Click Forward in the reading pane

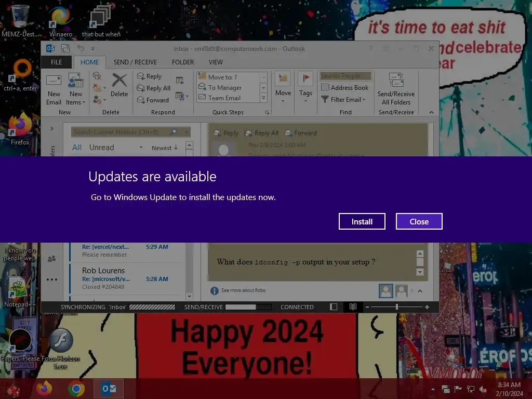tap(301, 133)
